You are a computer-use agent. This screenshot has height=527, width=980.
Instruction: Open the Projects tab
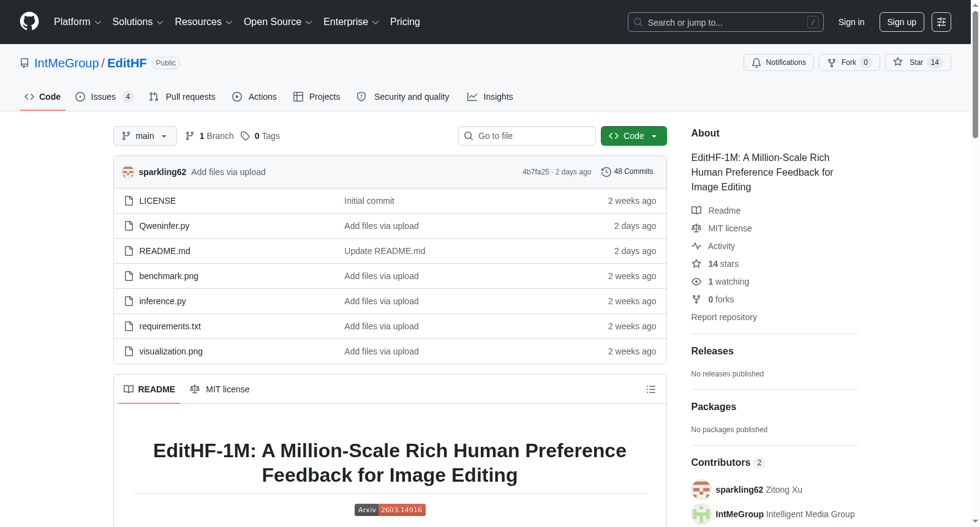(317, 97)
